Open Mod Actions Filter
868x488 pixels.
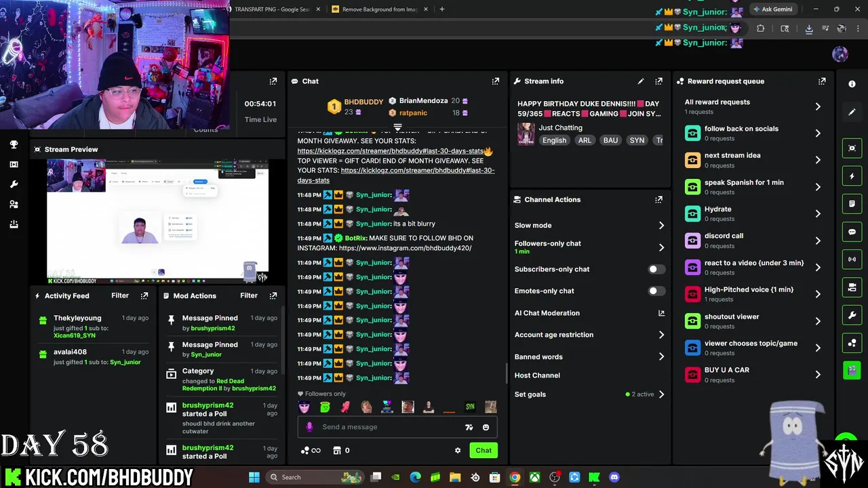pos(249,296)
